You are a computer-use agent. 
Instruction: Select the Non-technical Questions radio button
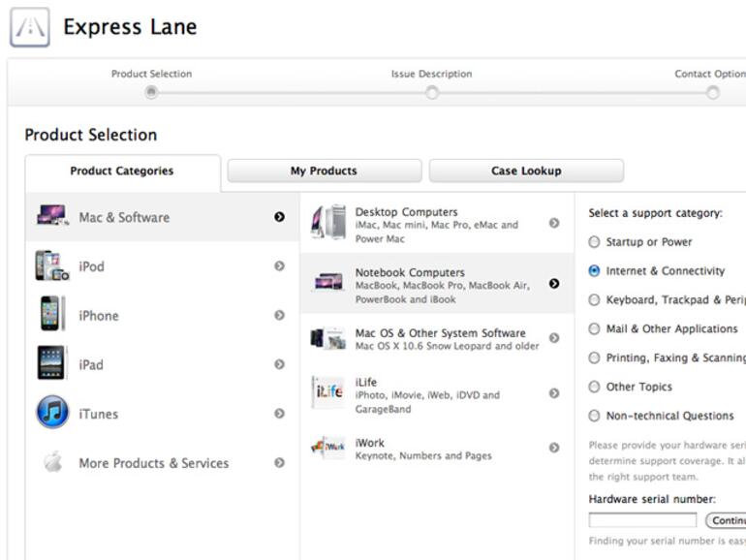click(x=594, y=417)
